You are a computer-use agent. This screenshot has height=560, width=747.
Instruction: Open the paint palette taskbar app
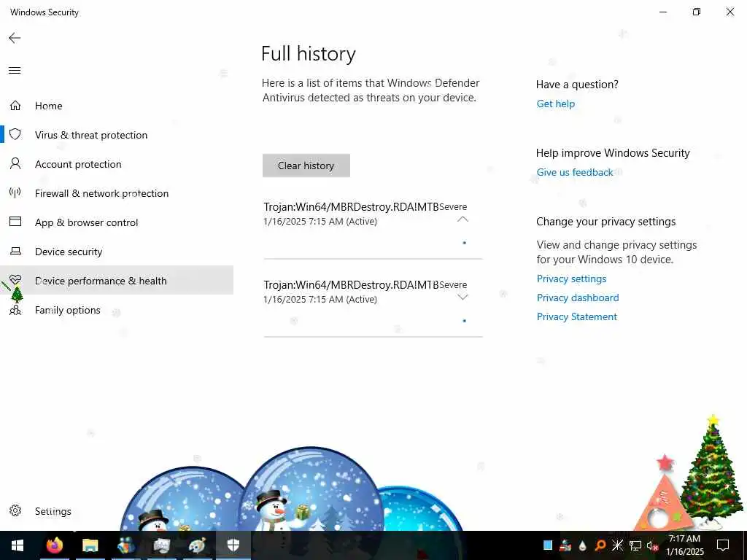[x=197, y=545]
